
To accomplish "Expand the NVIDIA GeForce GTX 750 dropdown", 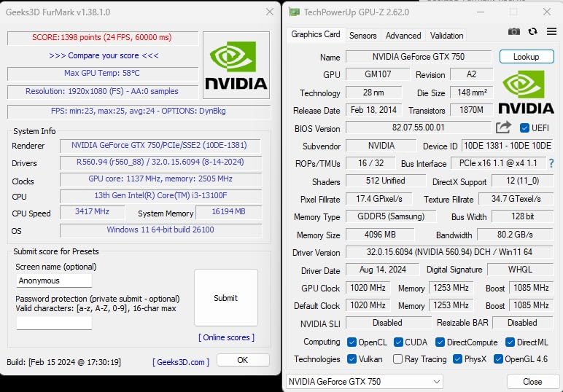I will click(x=365, y=382).
